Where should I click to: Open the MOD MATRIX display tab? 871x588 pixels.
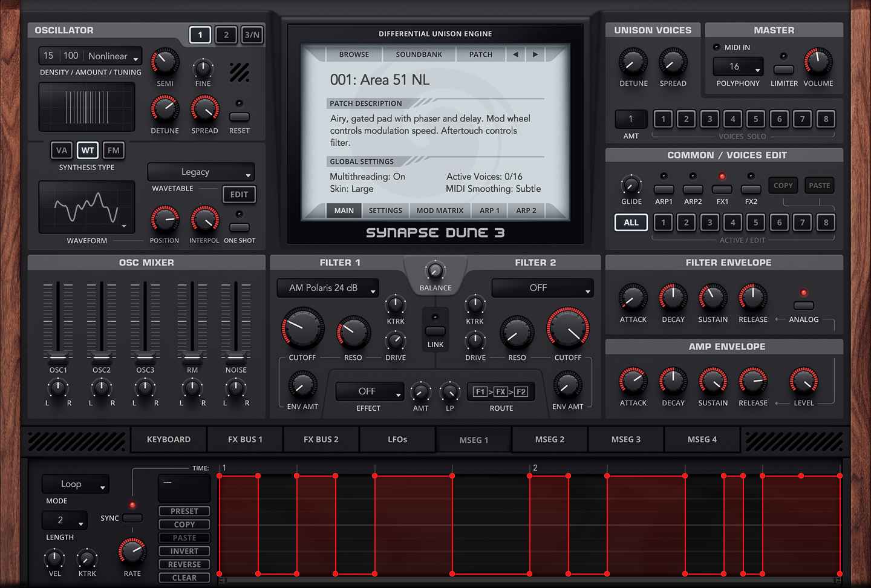[440, 211]
